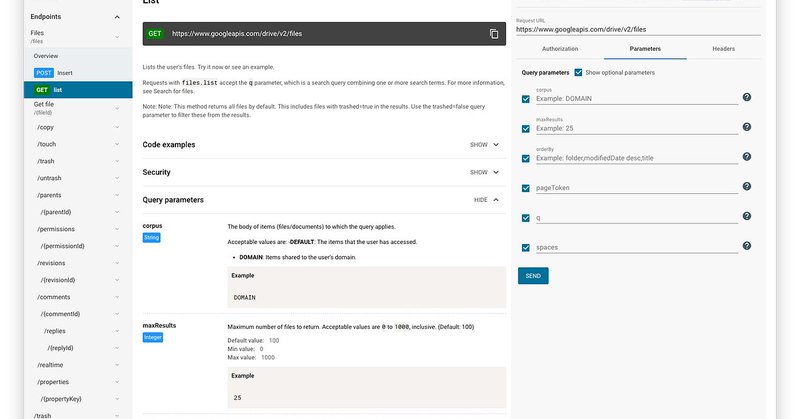This screenshot has width=800, height=419.
Task: Focus the corpus parameter input field
Action: [x=637, y=99]
